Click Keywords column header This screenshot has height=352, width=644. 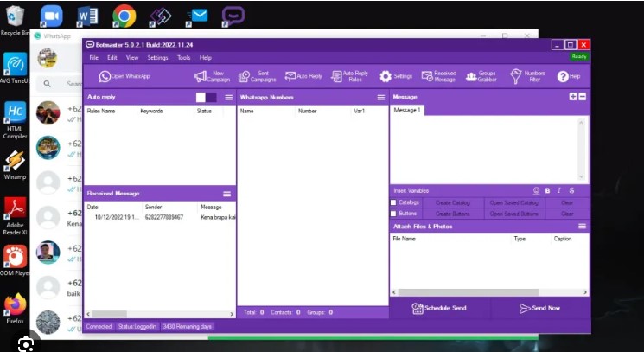click(165, 112)
